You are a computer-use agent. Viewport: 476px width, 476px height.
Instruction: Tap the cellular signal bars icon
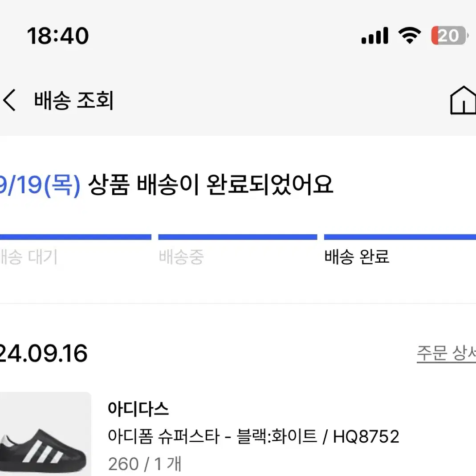(x=374, y=36)
